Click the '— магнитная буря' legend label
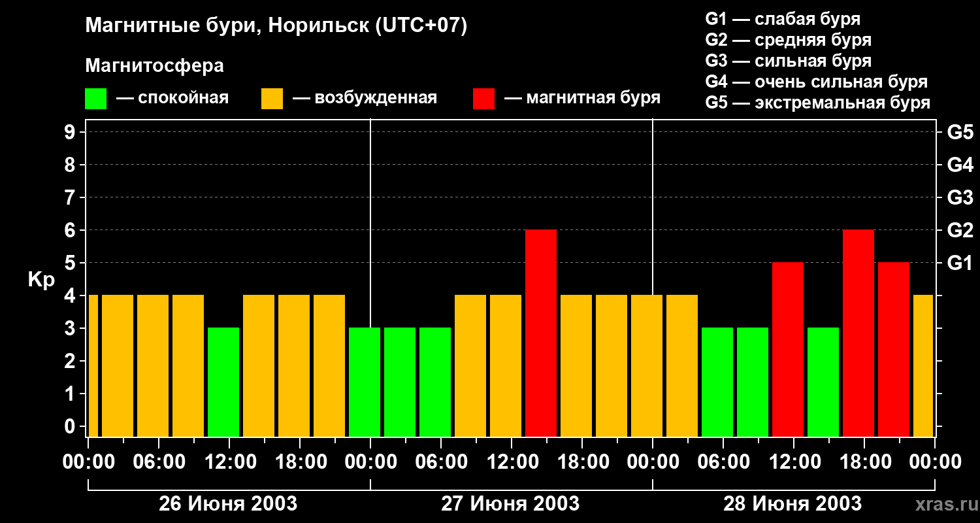The image size is (980, 523). coord(582,98)
